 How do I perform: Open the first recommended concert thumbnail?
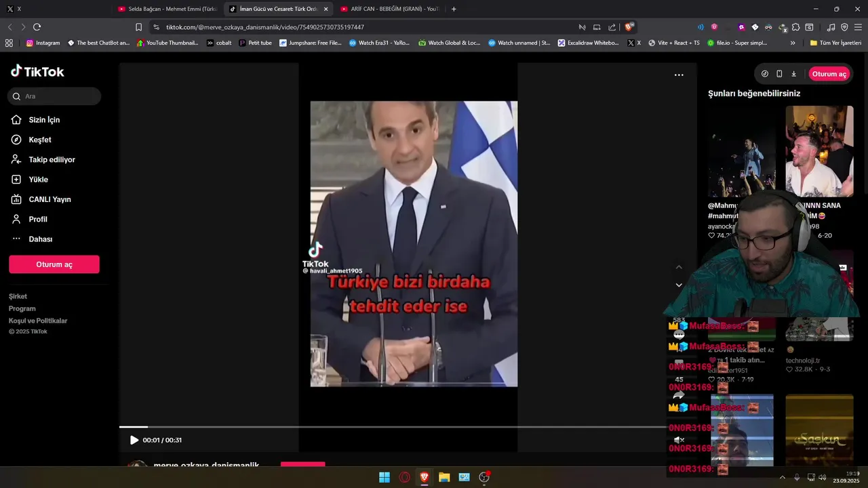[x=742, y=151]
